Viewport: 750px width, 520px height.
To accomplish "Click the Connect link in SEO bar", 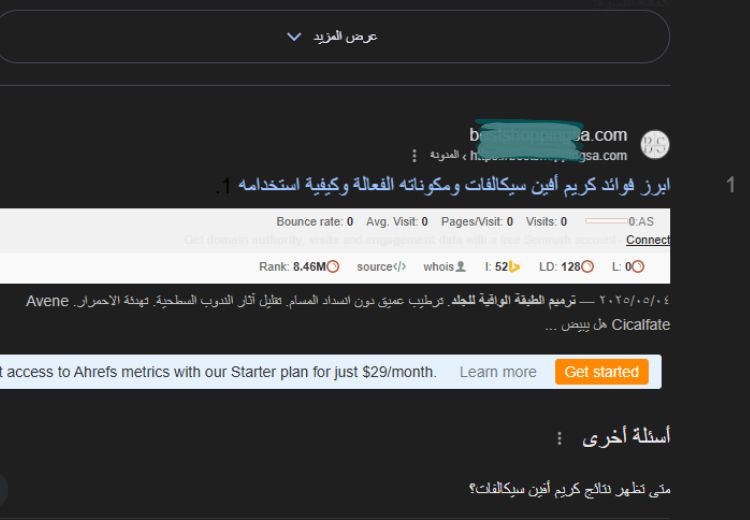I will (648, 240).
